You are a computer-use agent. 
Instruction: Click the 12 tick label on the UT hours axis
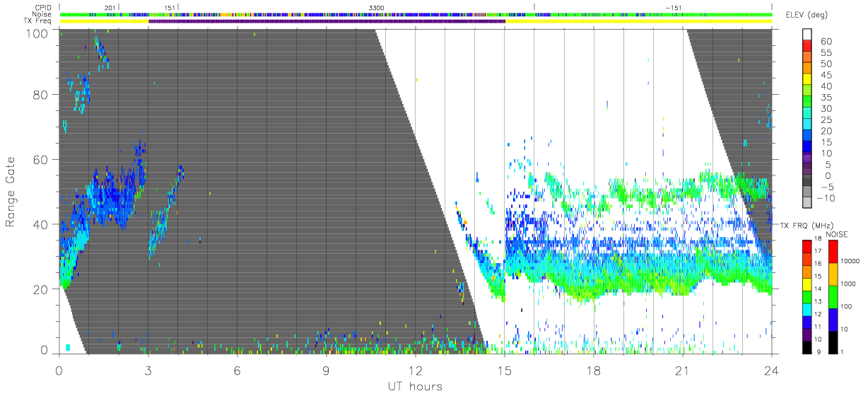[416, 370]
